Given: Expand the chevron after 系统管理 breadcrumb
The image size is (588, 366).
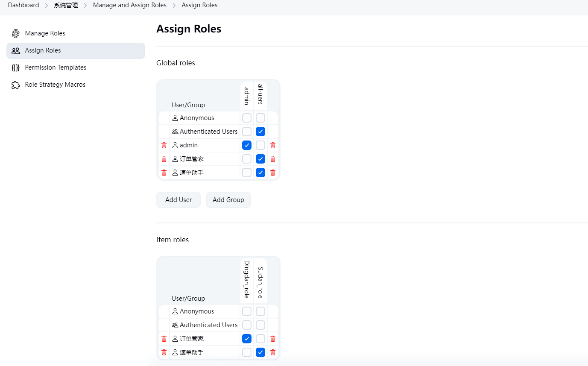Looking at the screenshot, I should pyautogui.click(x=85, y=6).
